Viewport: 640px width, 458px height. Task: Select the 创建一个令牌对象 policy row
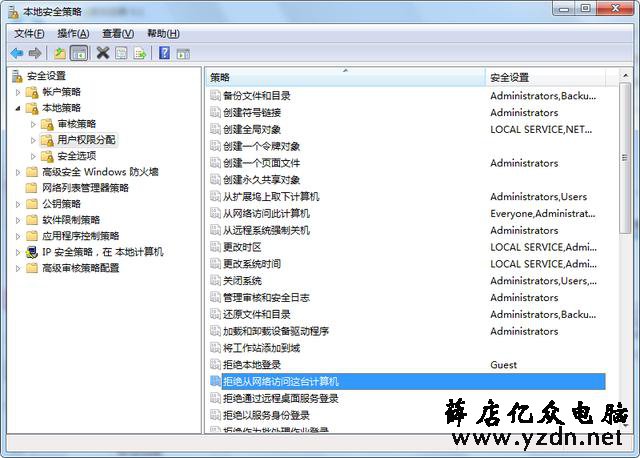pyautogui.click(x=407, y=146)
